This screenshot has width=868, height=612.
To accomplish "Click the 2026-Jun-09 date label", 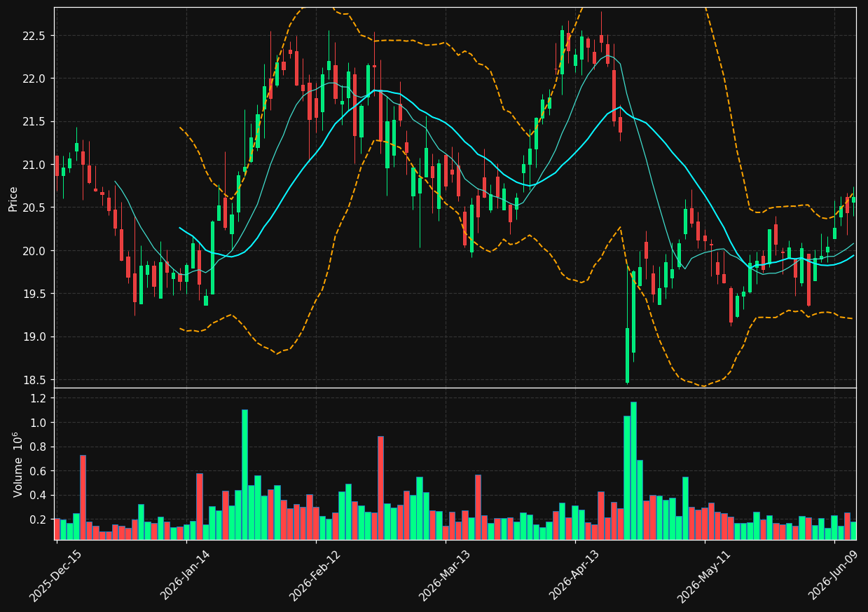I will point(834,575).
